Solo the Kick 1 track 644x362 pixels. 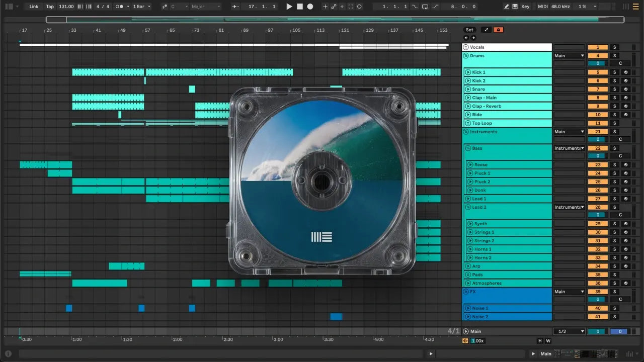[x=614, y=72]
